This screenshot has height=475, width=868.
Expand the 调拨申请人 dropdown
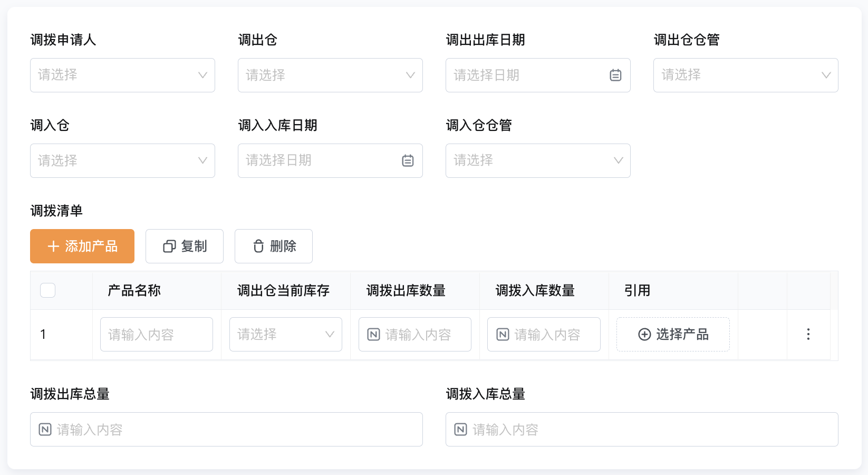[x=122, y=75]
